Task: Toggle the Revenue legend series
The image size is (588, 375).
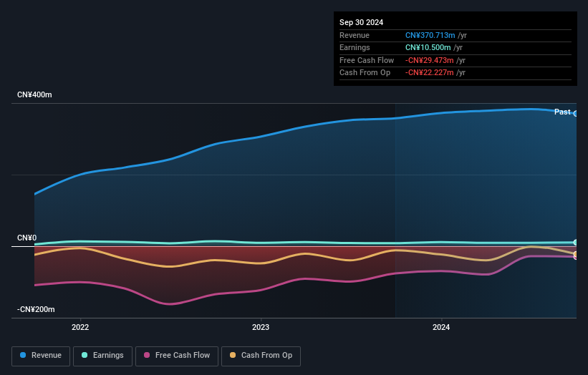Action: pos(41,356)
